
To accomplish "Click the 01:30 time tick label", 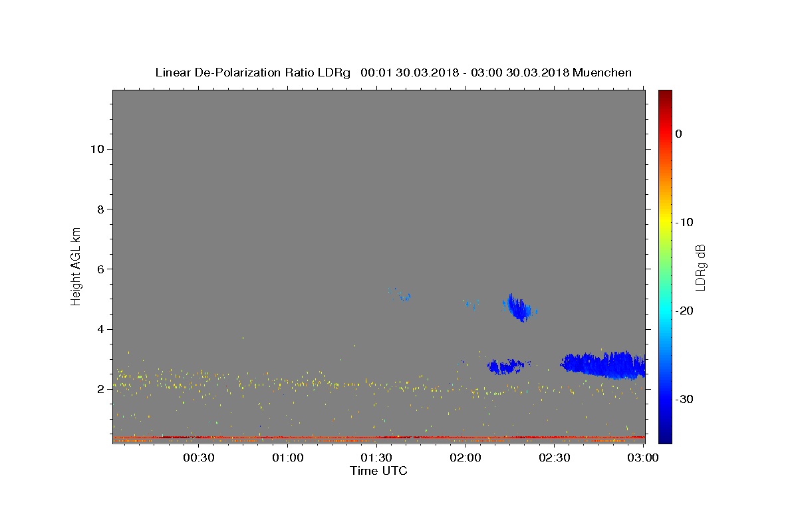I will (376, 458).
